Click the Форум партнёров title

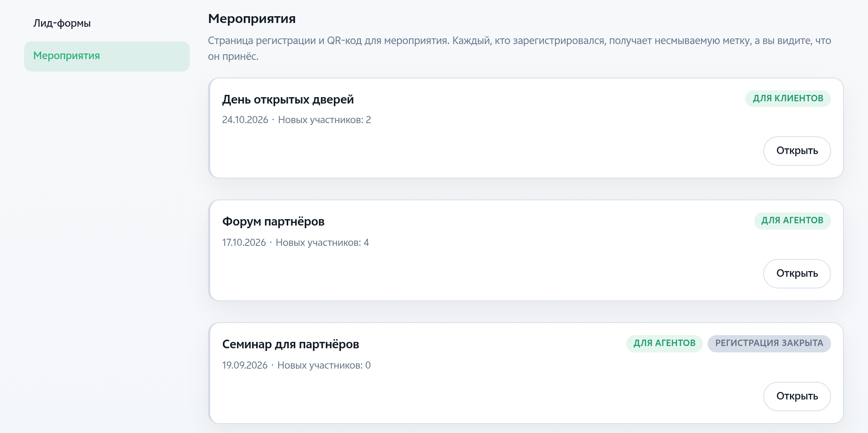(273, 221)
